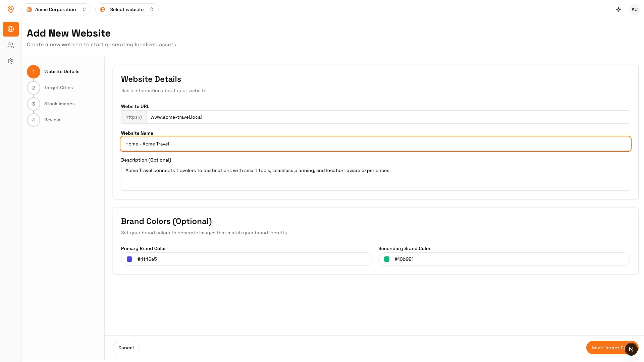Open the primary brand color swatch
The width and height of the screenshot is (644, 362).
[x=129, y=259]
